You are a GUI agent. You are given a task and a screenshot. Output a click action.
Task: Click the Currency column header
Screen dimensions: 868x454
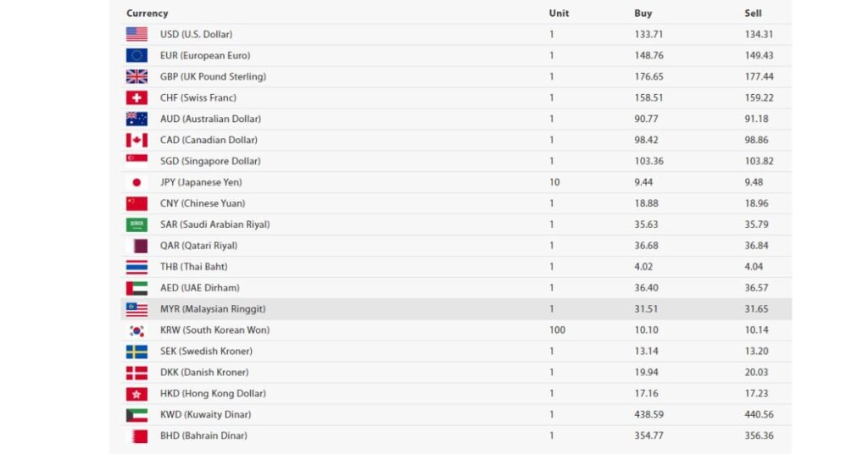click(147, 14)
